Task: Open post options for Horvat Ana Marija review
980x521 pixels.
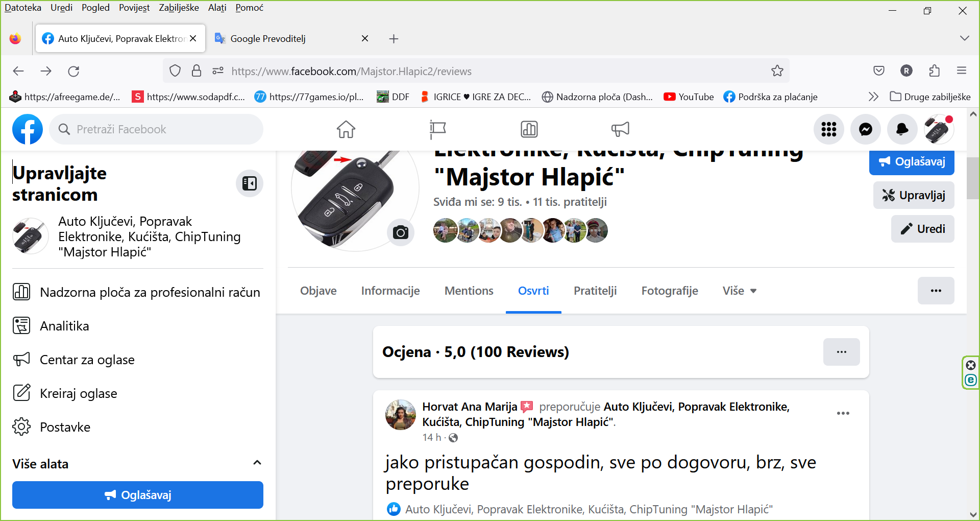Action: tap(843, 413)
